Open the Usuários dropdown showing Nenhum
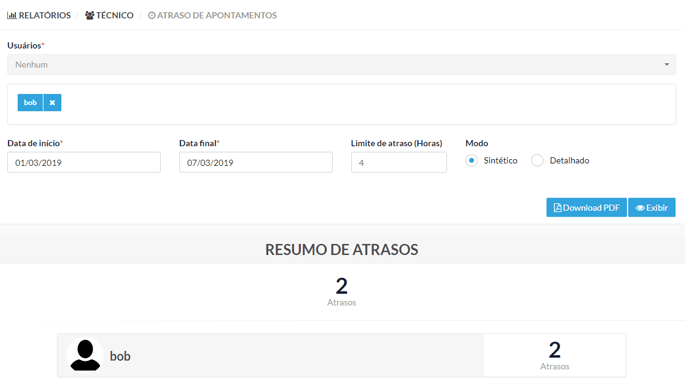The width and height of the screenshot is (685, 385). (x=341, y=65)
